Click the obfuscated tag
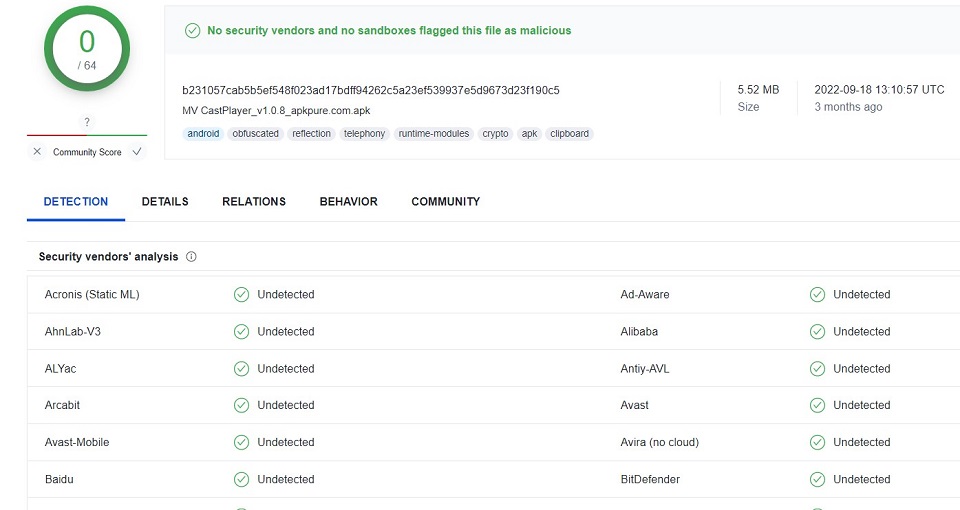 pos(255,133)
